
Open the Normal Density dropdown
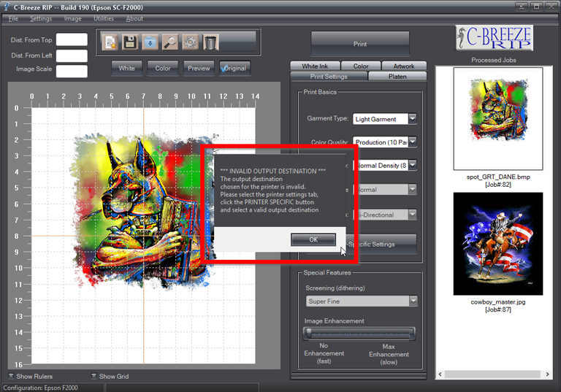point(413,165)
